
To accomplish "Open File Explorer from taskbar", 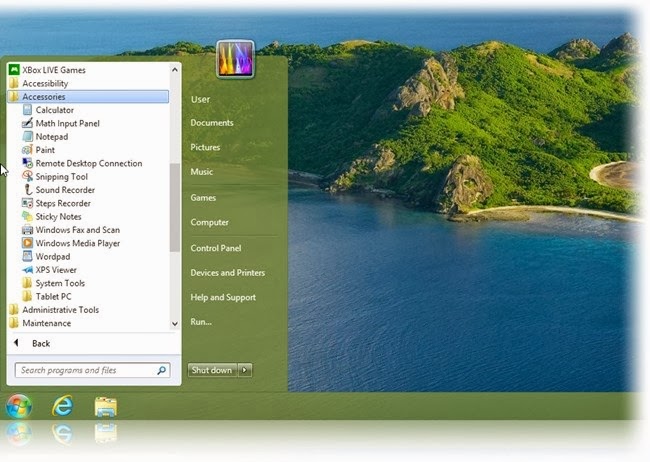I will (106, 406).
